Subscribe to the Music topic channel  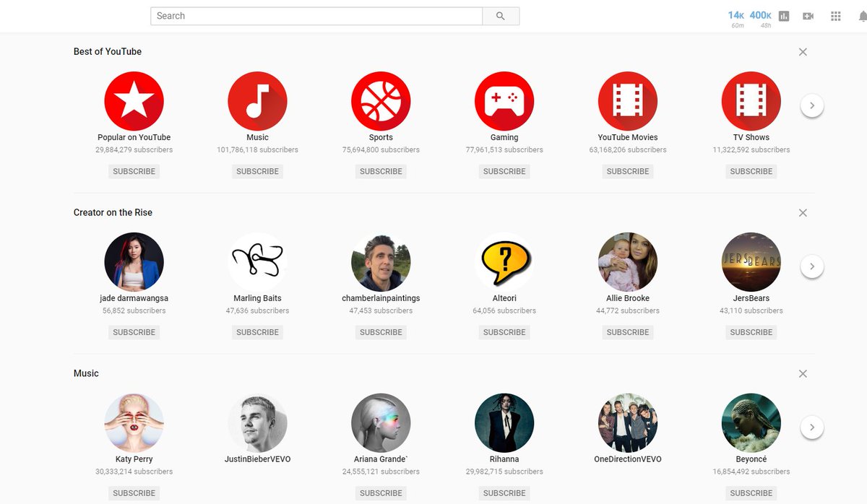click(257, 171)
